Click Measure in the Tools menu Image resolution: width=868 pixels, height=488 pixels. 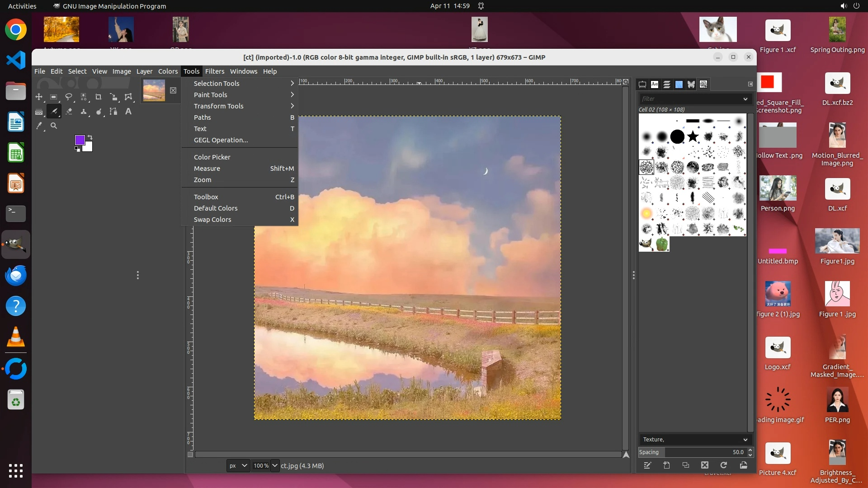207,169
